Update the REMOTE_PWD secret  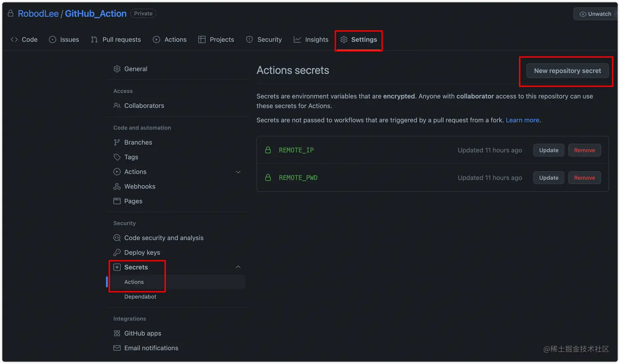click(x=549, y=177)
